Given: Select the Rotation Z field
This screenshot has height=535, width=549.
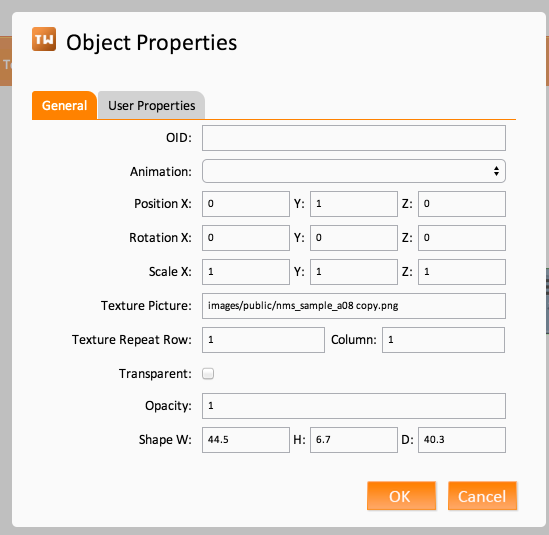Looking at the screenshot, I should point(462,238).
